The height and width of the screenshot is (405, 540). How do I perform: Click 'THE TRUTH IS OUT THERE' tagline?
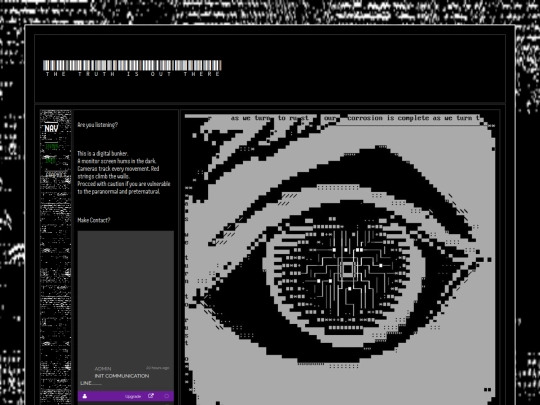tap(133, 74)
